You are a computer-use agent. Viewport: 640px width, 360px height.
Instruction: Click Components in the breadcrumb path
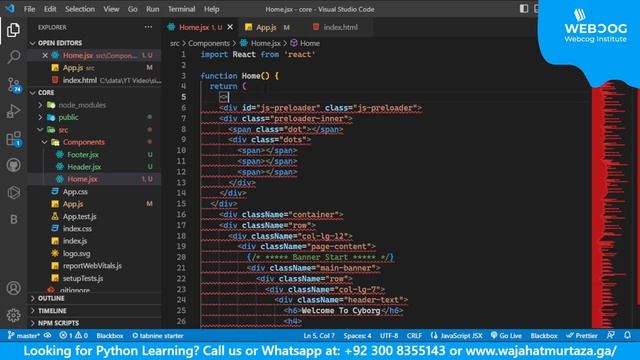209,43
